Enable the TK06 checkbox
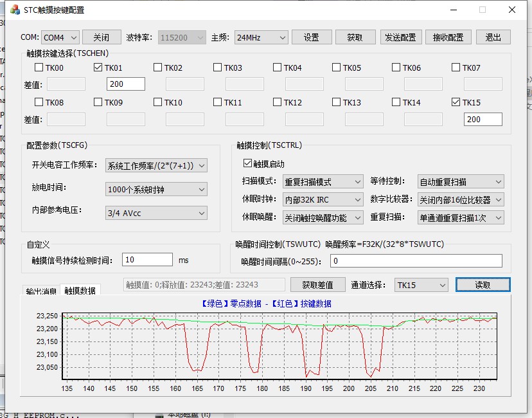This screenshot has width=532, height=418. coord(396,68)
